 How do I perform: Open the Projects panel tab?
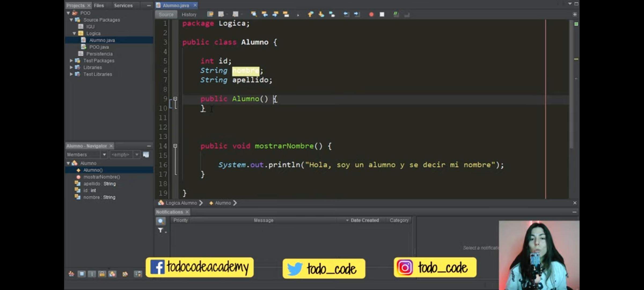coord(75,5)
